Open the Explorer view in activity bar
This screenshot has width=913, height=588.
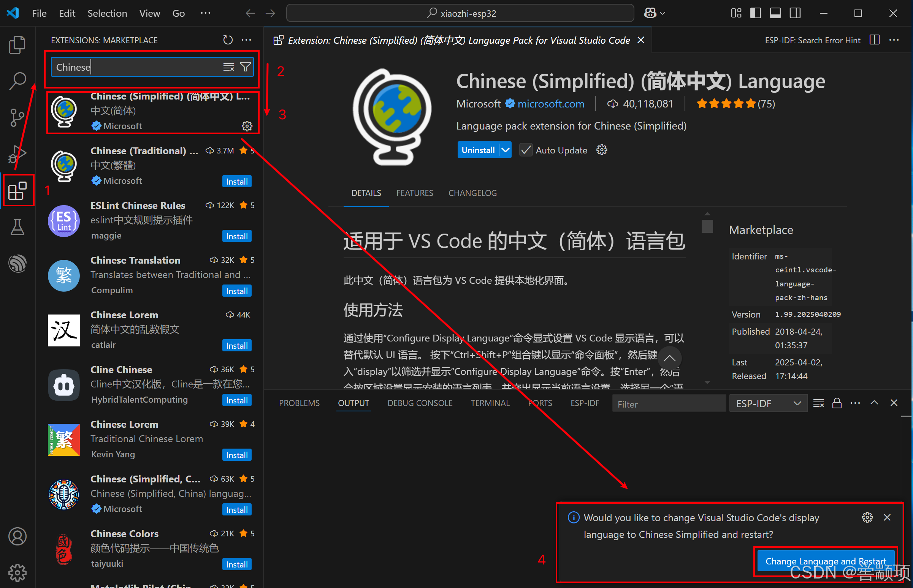[17, 45]
